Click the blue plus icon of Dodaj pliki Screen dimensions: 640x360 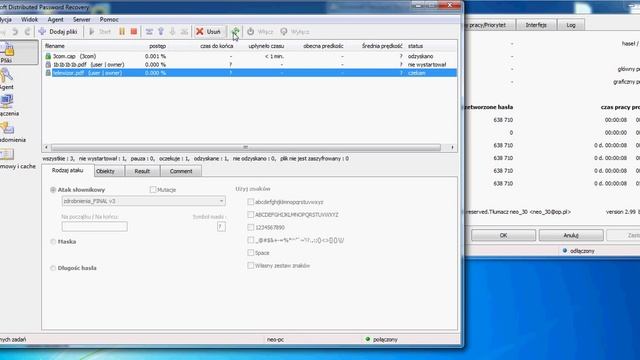[42, 31]
